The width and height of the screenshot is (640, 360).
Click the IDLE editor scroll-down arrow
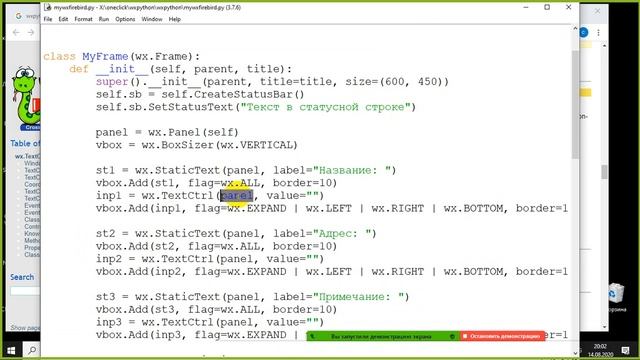575,353
